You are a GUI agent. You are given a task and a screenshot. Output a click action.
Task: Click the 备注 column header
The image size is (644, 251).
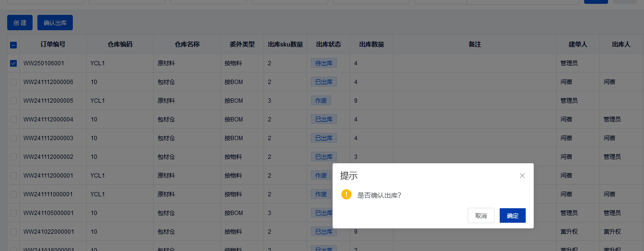(474, 44)
